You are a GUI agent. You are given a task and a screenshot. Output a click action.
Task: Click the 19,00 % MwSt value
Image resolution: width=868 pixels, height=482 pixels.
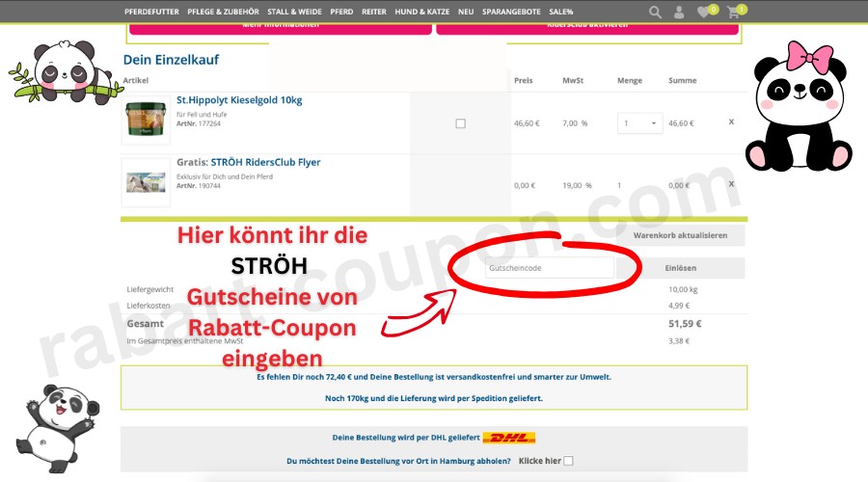click(x=577, y=185)
